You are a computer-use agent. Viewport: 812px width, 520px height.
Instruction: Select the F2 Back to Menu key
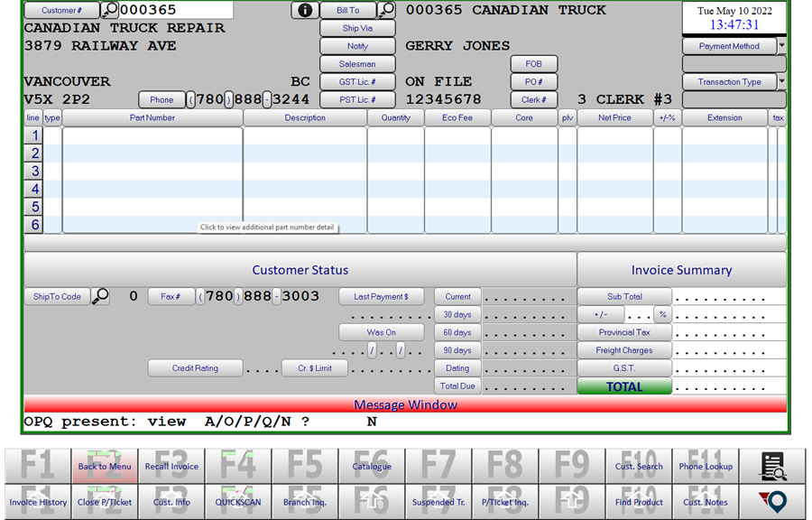point(105,466)
